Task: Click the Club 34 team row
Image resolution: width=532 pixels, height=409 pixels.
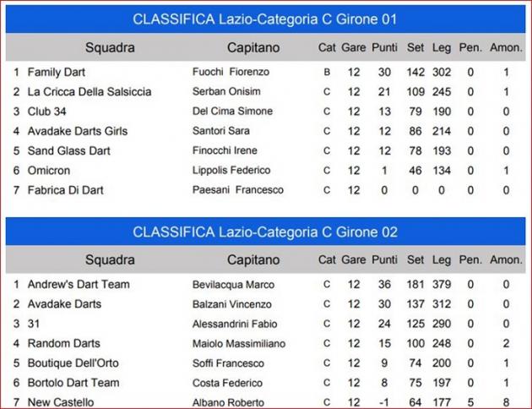Action: 265,112
